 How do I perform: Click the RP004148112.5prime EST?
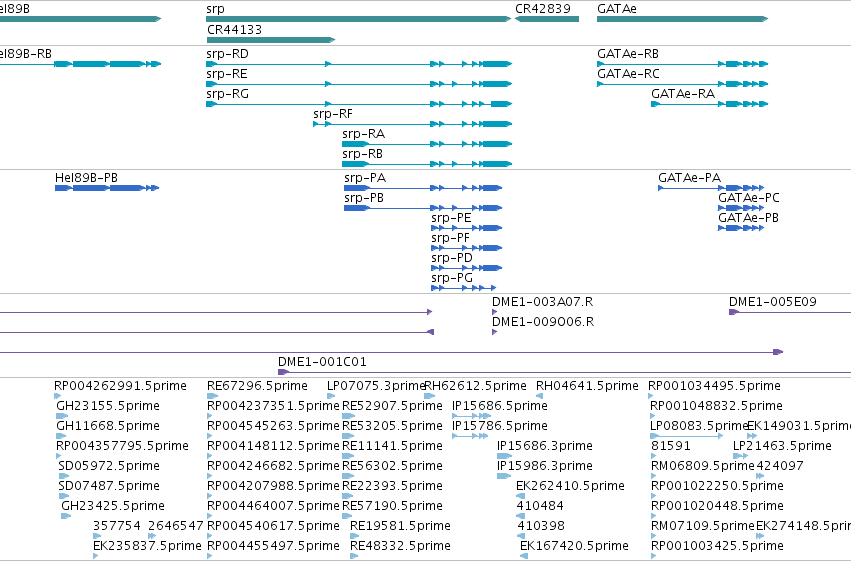tap(210, 456)
